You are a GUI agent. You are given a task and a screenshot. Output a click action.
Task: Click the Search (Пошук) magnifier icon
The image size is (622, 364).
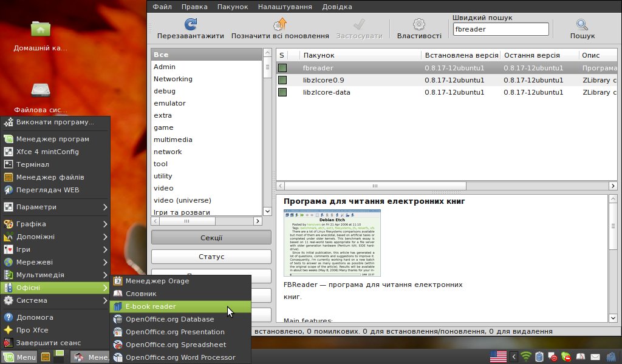tap(583, 24)
